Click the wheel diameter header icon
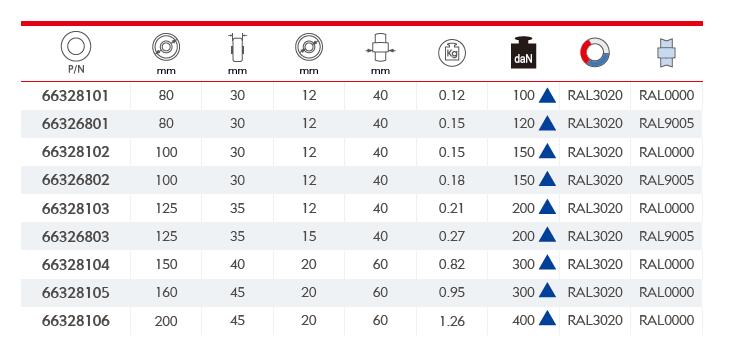732x361 pixels. coord(166,48)
